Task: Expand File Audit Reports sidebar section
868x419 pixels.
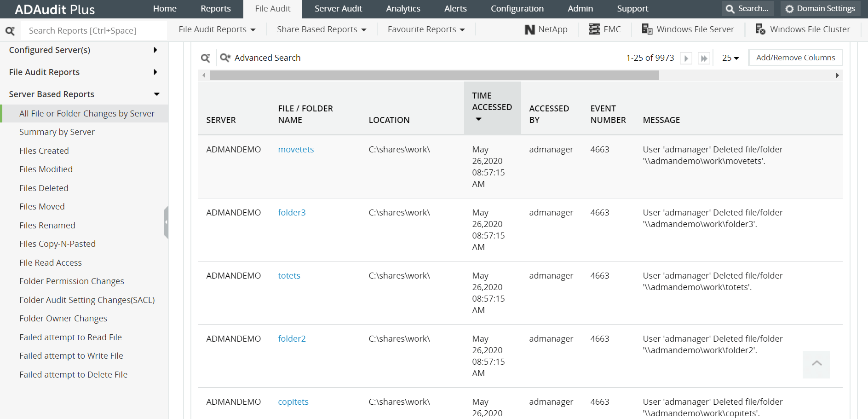Action: (x=84, y=72)
